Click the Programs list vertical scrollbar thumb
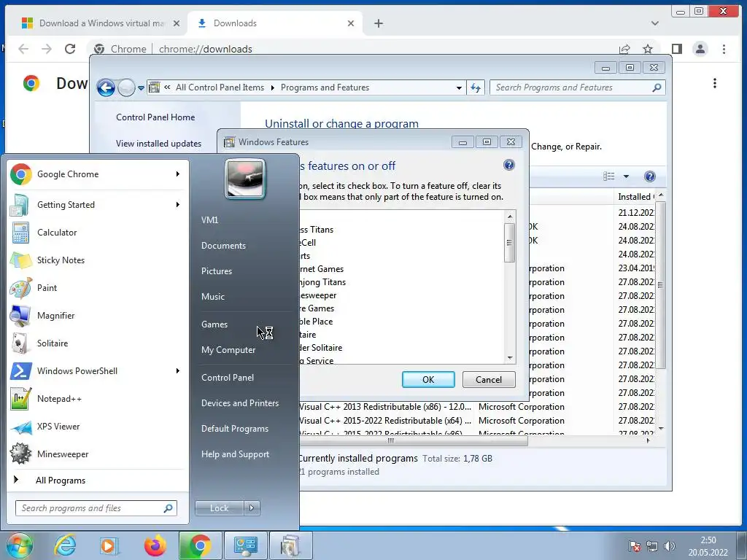The height and width of the screenshot is (560, 747). 660,285
